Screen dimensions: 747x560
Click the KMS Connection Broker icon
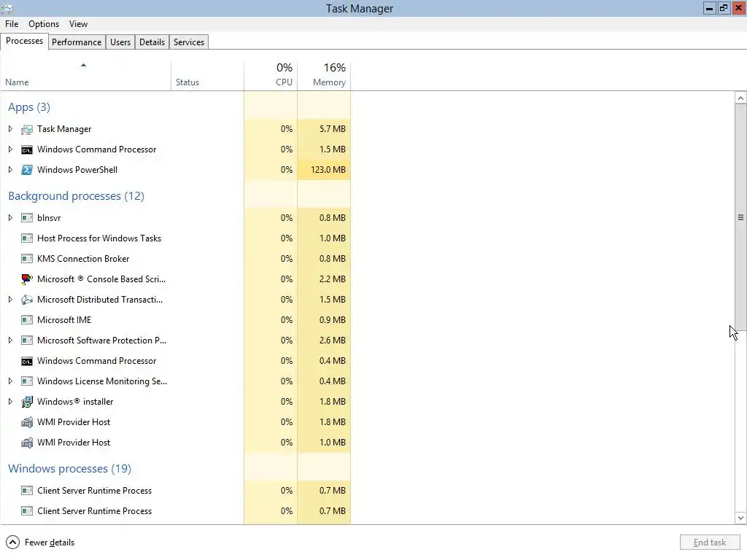coord(27,259)
